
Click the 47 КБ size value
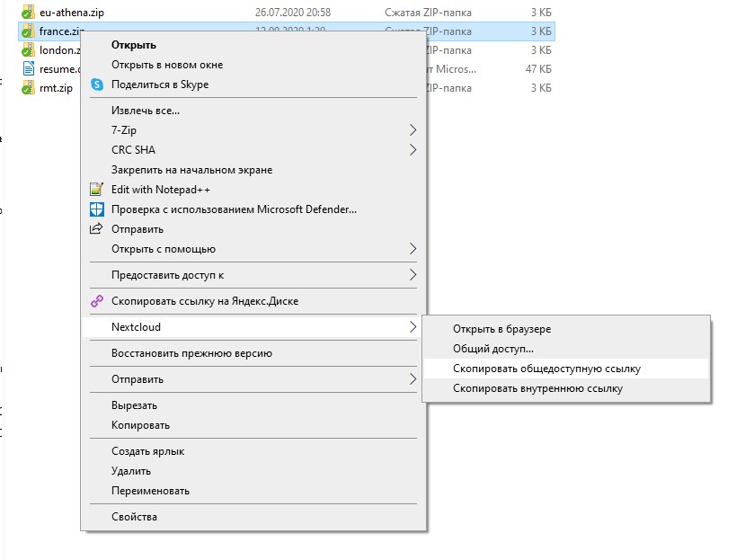[x=538, y=69]
